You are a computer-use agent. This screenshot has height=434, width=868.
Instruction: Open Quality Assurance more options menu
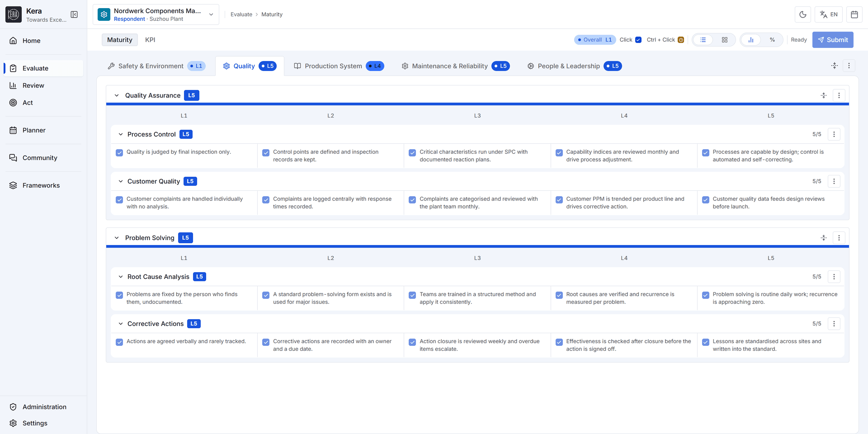[x=839, y=95]
